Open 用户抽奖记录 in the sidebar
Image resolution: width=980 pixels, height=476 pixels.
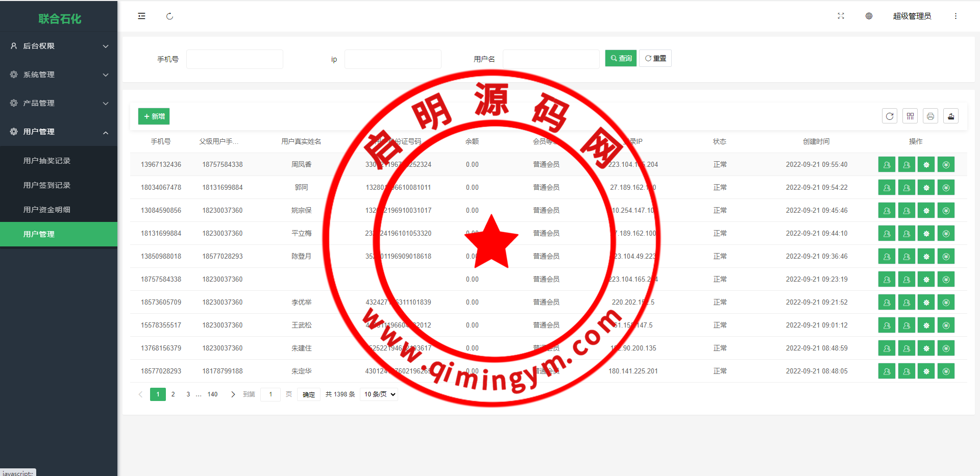click(x=47, y=161)
